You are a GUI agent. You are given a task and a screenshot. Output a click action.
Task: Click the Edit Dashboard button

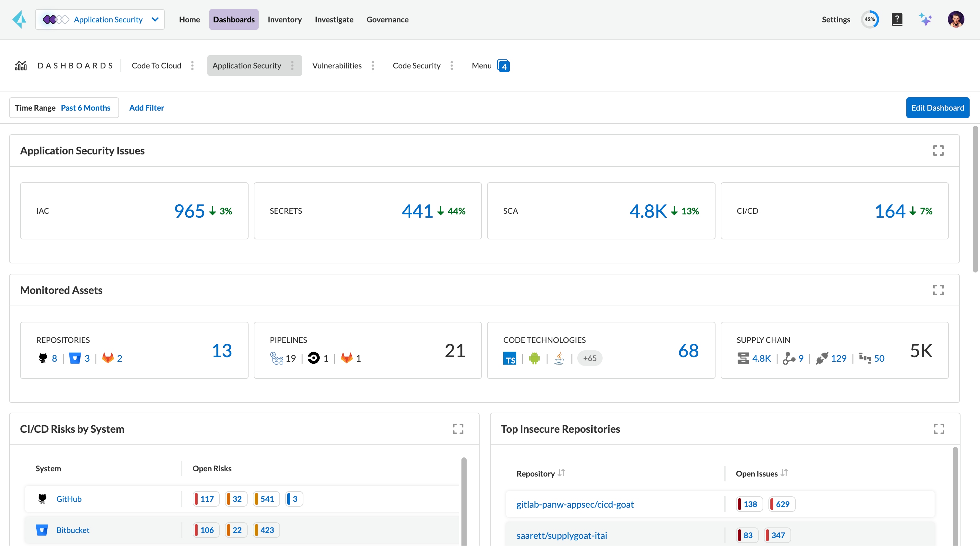937,108
